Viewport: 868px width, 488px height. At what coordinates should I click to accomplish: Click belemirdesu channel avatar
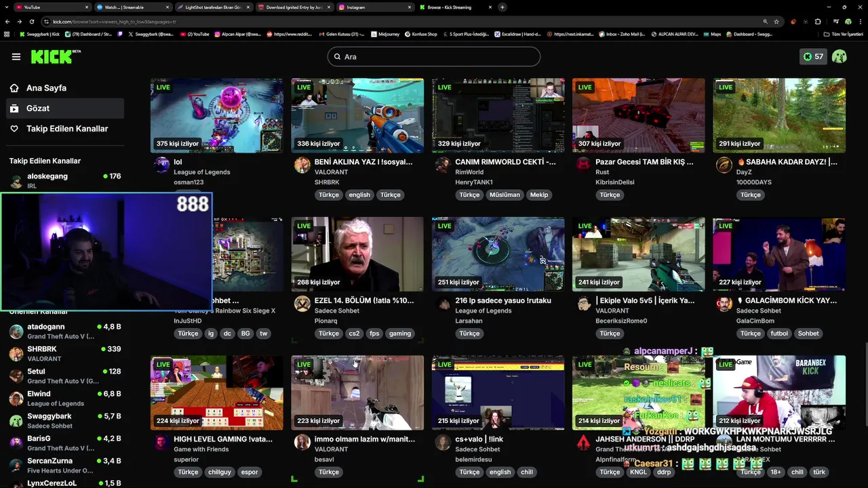(443, 443)
